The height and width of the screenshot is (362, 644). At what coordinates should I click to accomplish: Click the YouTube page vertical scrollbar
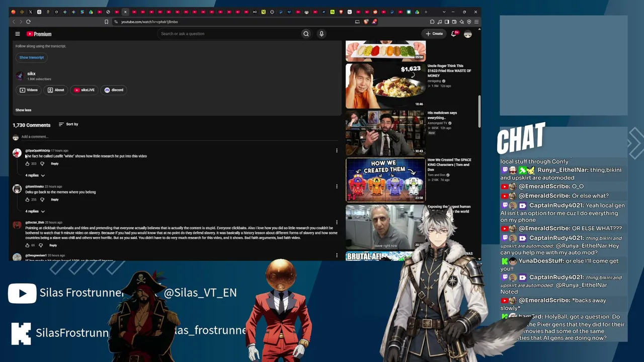pyautogui.click(x=479, y=111)
